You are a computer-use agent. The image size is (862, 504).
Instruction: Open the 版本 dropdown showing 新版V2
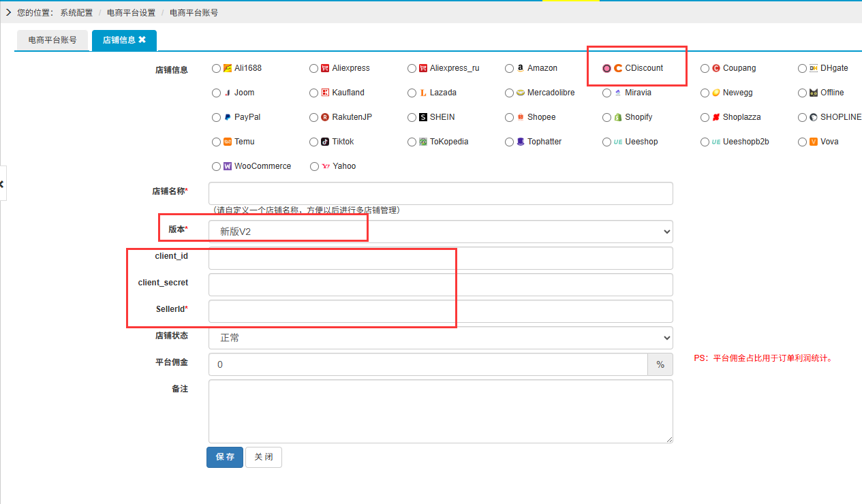click(441, 232)
